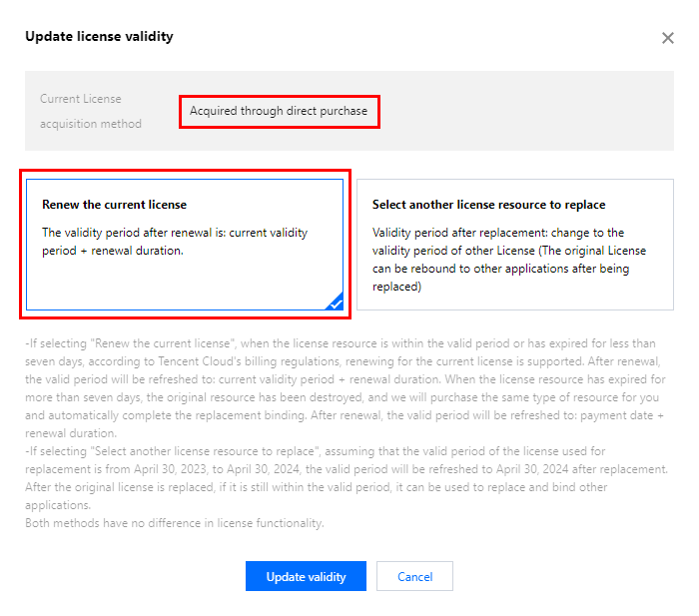Click the Both methods have no difference line
The height and width of the screenshot is (616, 699).
point(174,523)
